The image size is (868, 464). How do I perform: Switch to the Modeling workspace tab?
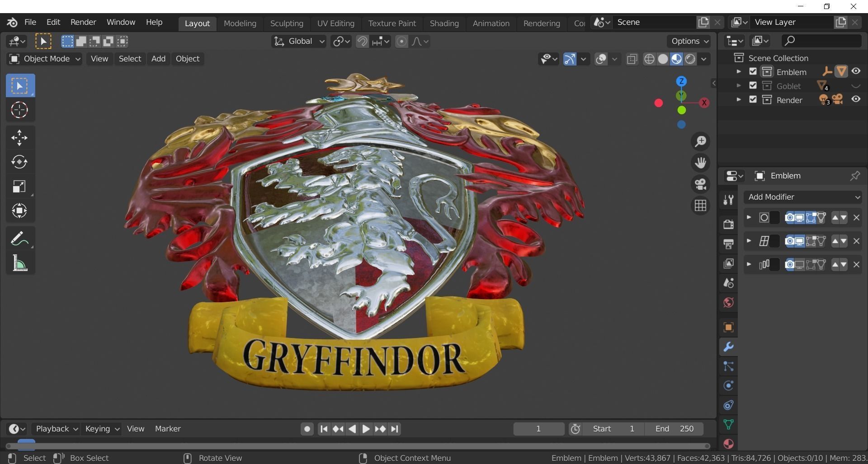click(x=240, y=23)
